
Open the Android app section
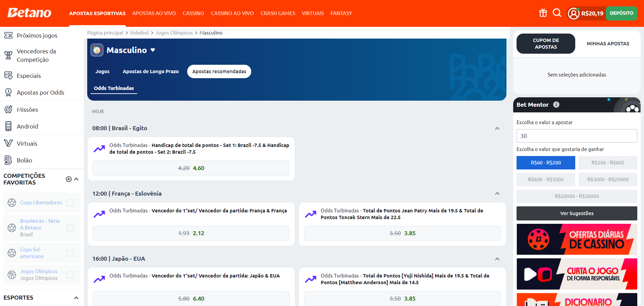[8, 126]
